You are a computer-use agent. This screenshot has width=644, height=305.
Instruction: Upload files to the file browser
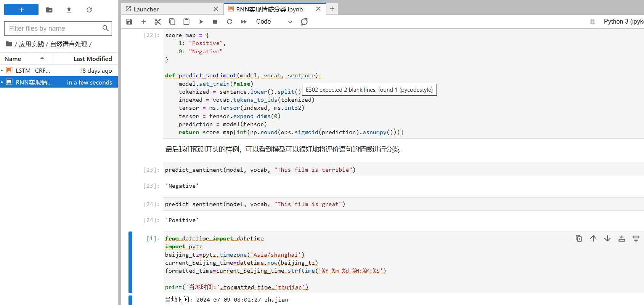(x=69, y=10)
